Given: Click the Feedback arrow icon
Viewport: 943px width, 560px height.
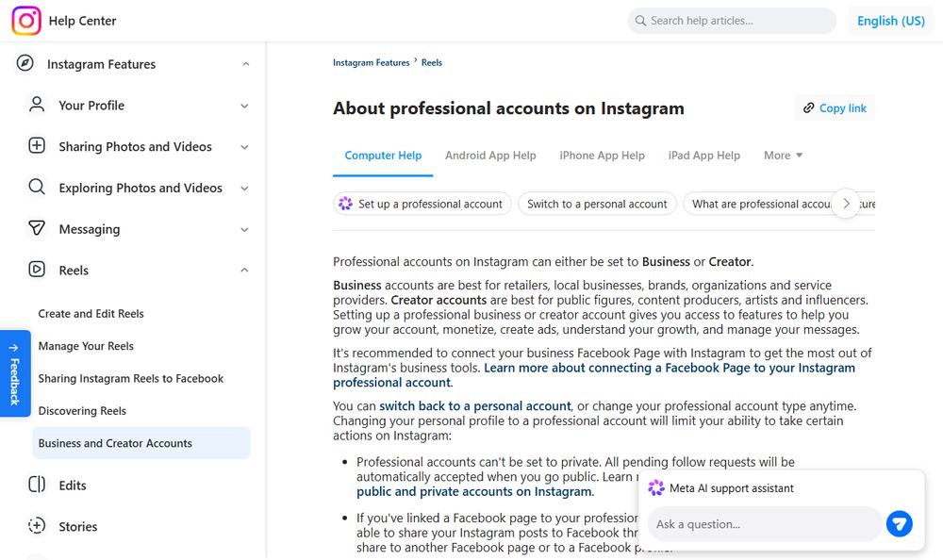Looking at the screenshot, I should click(x=14, y=348).
